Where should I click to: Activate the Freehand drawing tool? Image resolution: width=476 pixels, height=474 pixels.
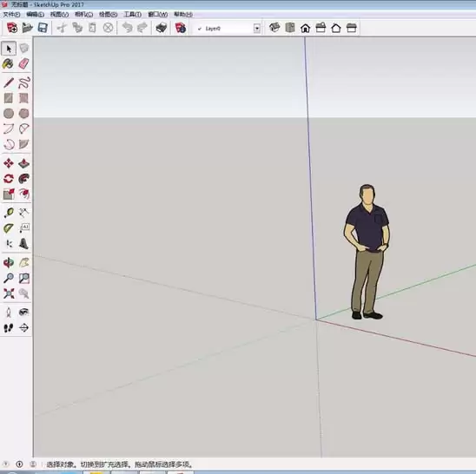[24, 82]
